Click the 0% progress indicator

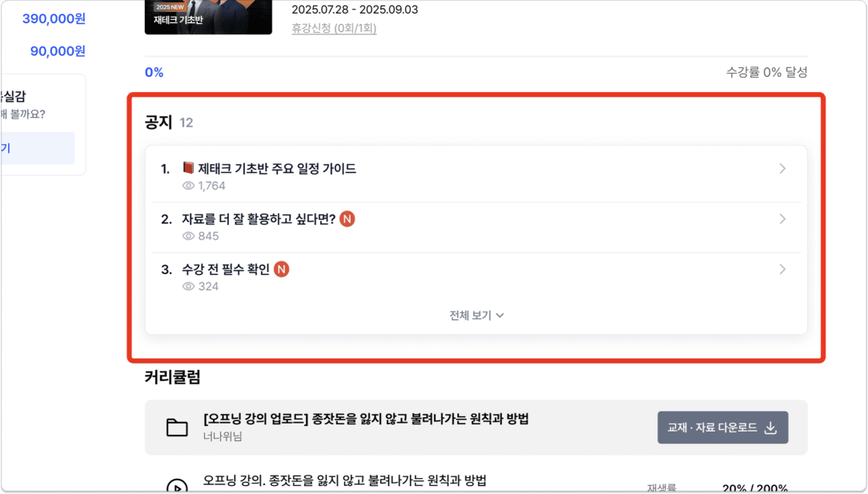click(154, 73)
